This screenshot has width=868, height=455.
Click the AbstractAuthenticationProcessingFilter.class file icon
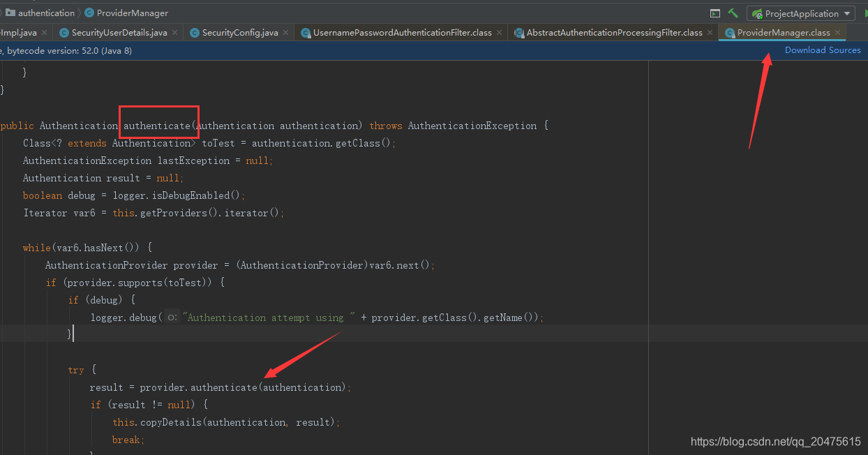(518, 33)
